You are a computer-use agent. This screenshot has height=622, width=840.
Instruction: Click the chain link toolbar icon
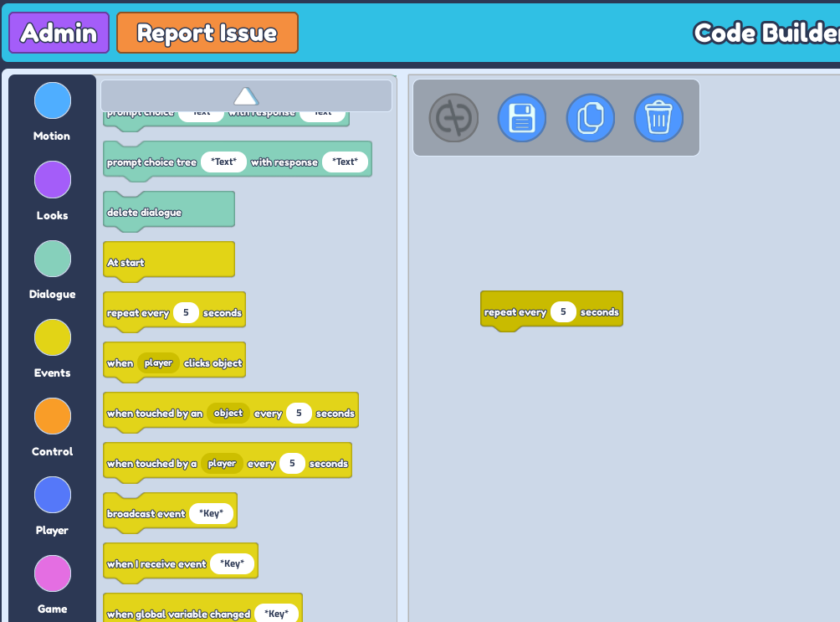coord(453,117)
